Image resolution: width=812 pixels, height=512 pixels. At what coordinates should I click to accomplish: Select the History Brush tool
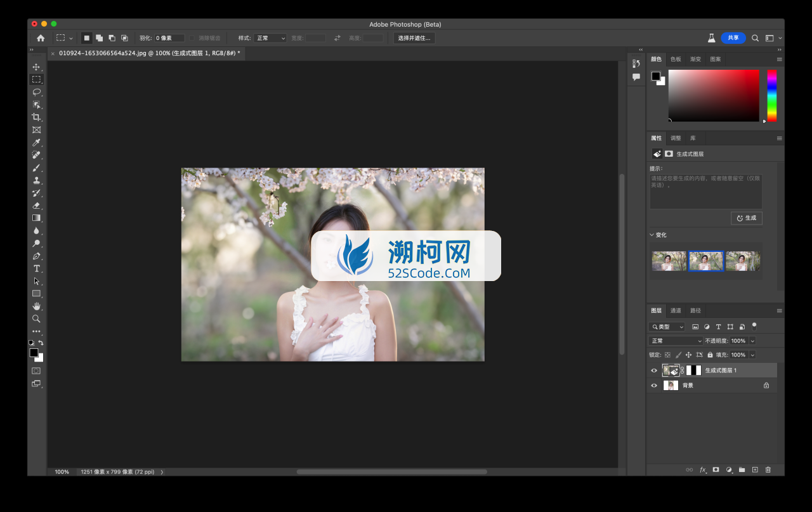[x=36, y=193]
